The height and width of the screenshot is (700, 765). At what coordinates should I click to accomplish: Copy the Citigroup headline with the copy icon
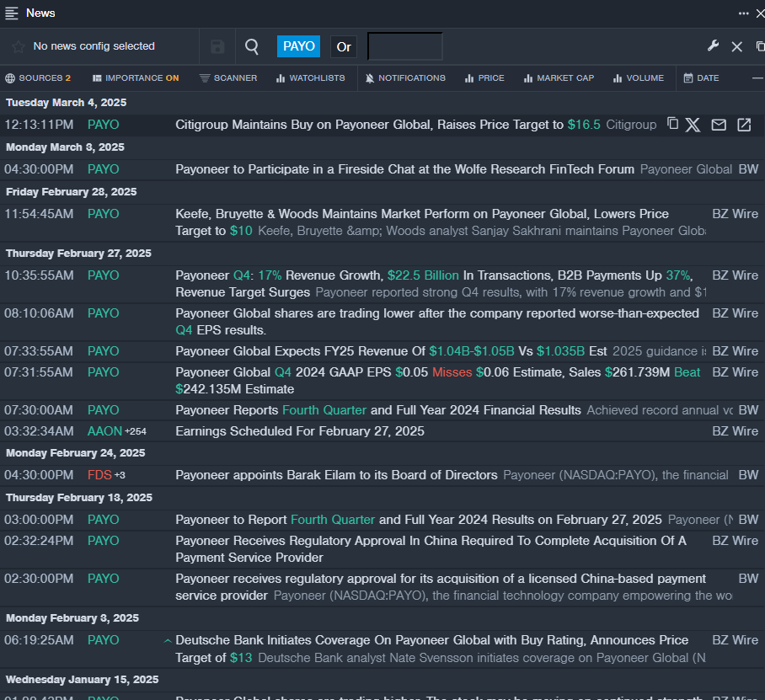(x=672, y=124)
